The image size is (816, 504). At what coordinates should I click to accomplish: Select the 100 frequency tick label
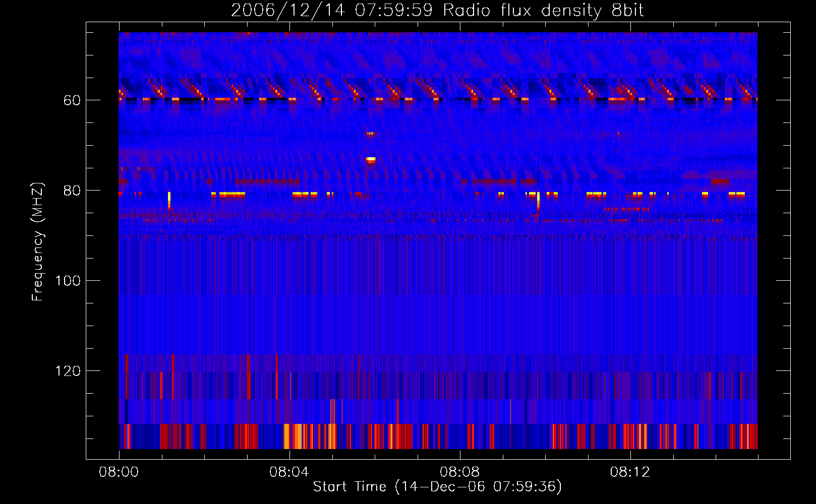pos(68,281)
